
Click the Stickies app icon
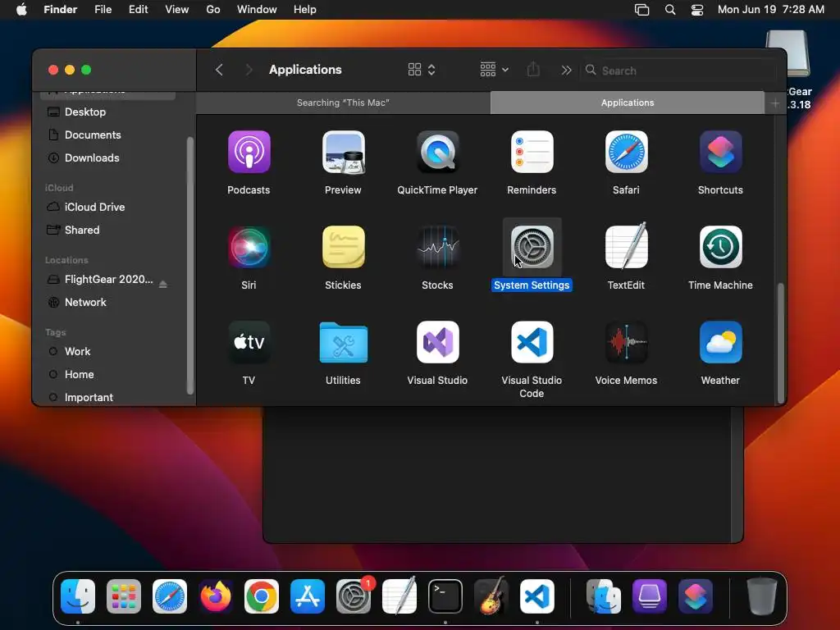(x=343, y=247)
